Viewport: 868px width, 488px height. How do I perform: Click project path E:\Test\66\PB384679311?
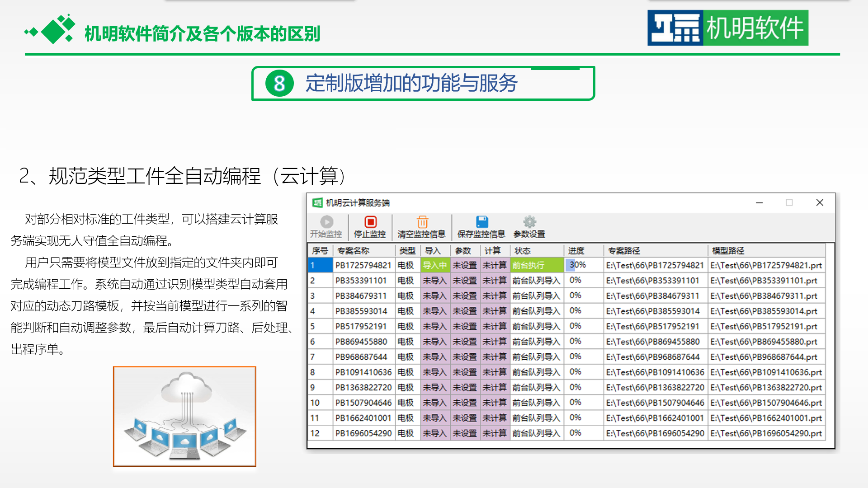[x=655, y=296]
